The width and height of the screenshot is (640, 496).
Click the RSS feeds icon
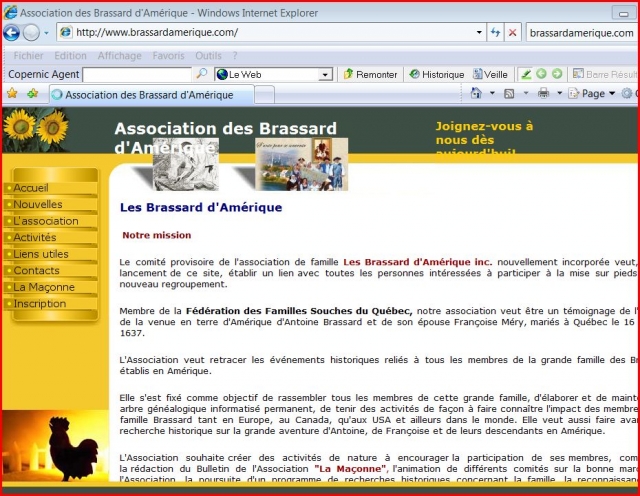pyautogui.click(x=509, y=93)
